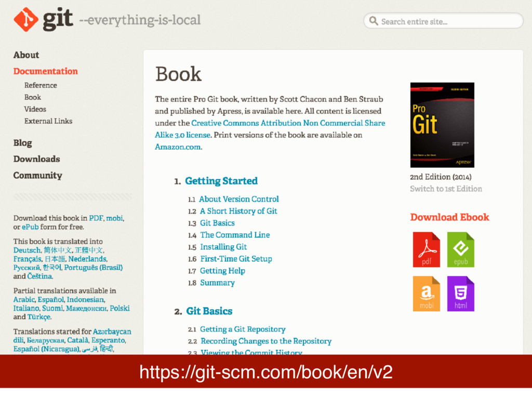Open Getting a Git Repository section

243,329
